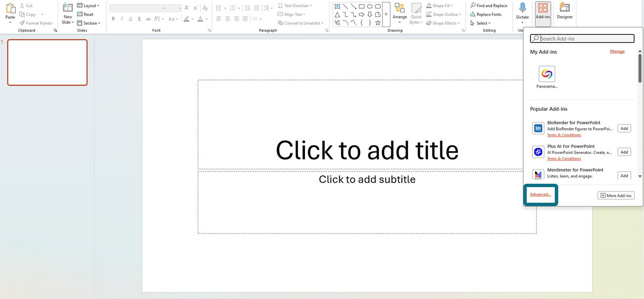Viewport: 644px width, 299px height.
Task: Open the Panorama add-in
Action: (x=547, y=77)
